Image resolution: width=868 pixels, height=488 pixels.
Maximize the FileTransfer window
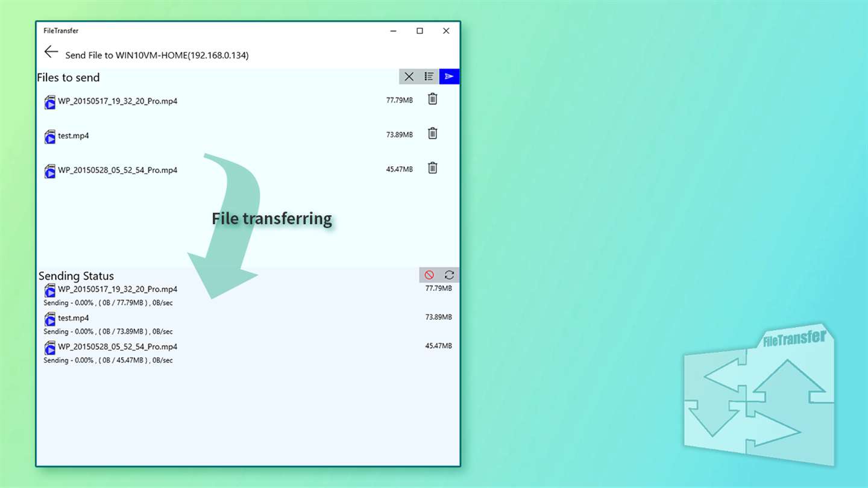pos(420,31)
